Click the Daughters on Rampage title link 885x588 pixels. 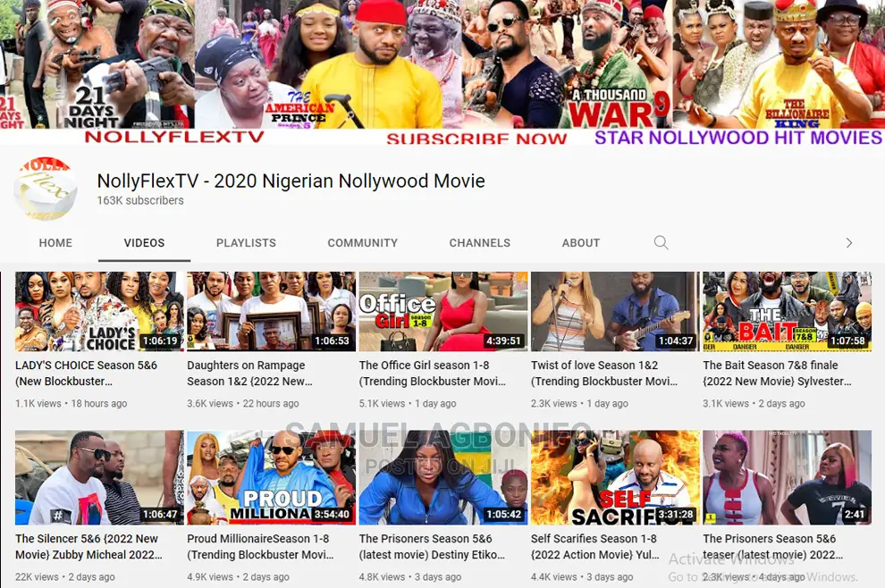coord(249,373)
